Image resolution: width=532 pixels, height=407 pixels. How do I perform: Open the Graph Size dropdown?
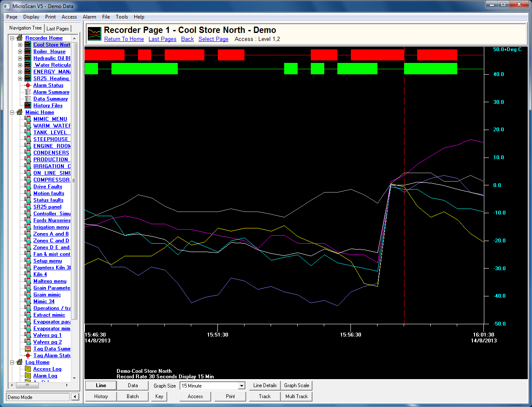pos(242,385)
